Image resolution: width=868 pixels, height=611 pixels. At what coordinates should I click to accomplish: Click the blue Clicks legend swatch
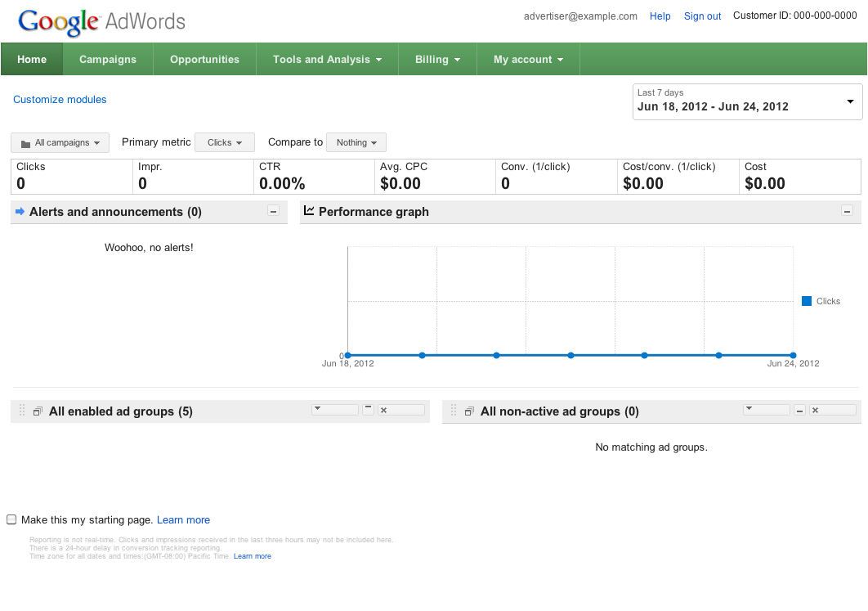[x=807, y=301]
